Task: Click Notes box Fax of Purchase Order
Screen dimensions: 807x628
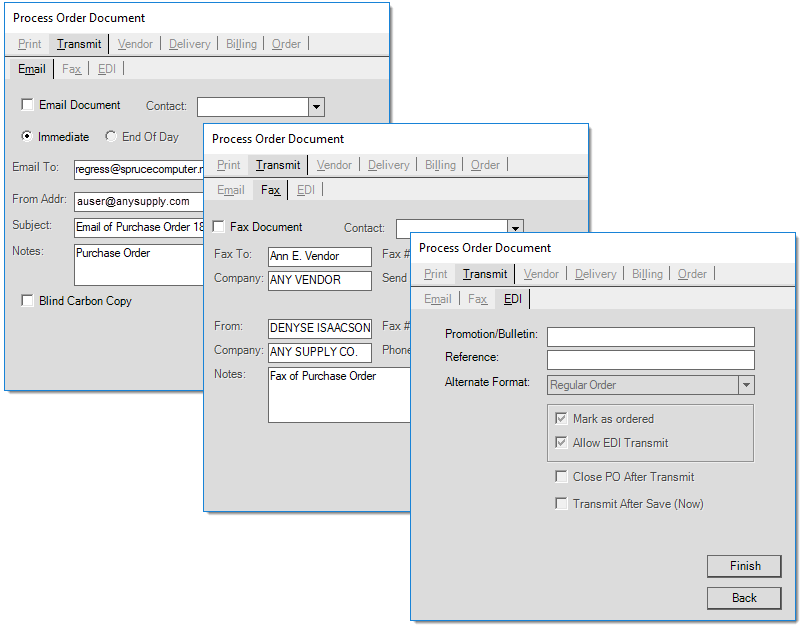Action: coord(339,395)
